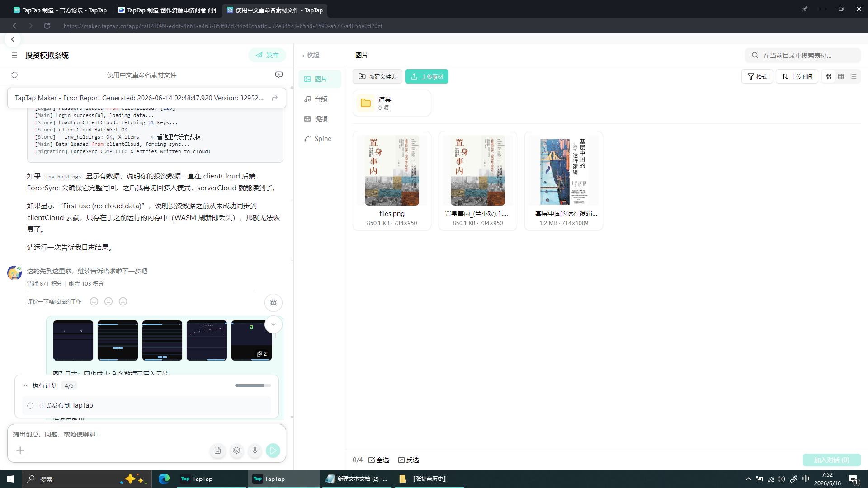Open volume control in system tray
Screen dimensions: 868x488
(781, 479)
